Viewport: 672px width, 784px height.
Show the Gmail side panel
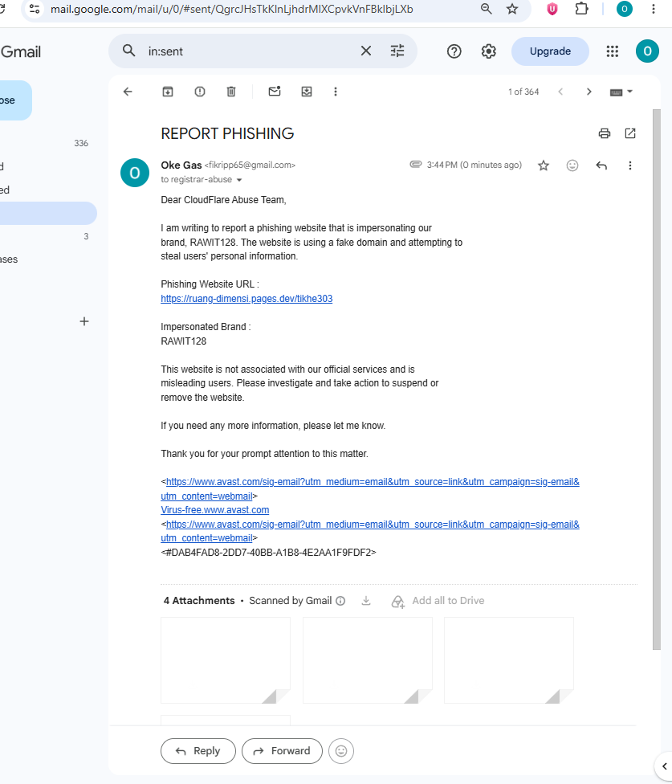(x=664, y=766)
